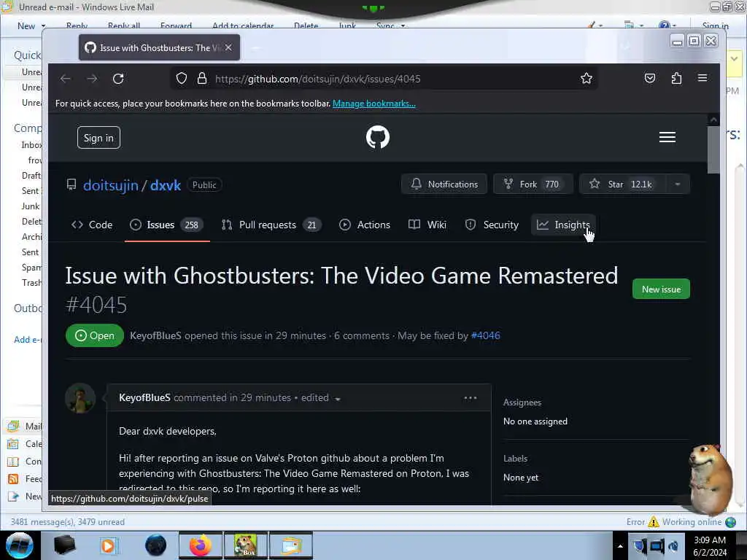Open the Security tab

pos(492,225)
